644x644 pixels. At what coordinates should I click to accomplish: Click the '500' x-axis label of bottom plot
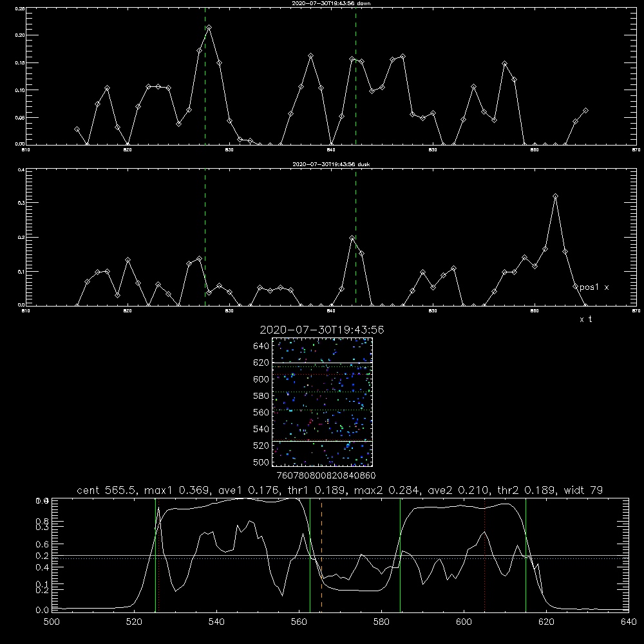[52, 622]
